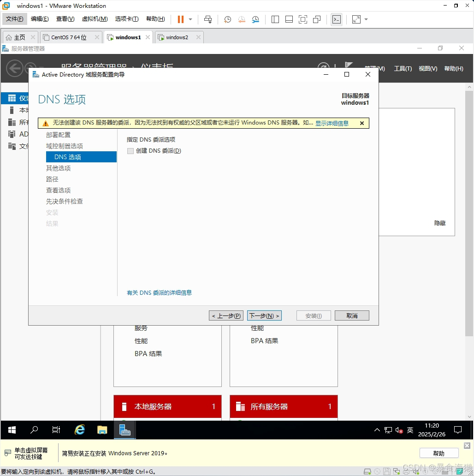
Task: Enter full screen mode icon
Action: (x=303, y=19)
